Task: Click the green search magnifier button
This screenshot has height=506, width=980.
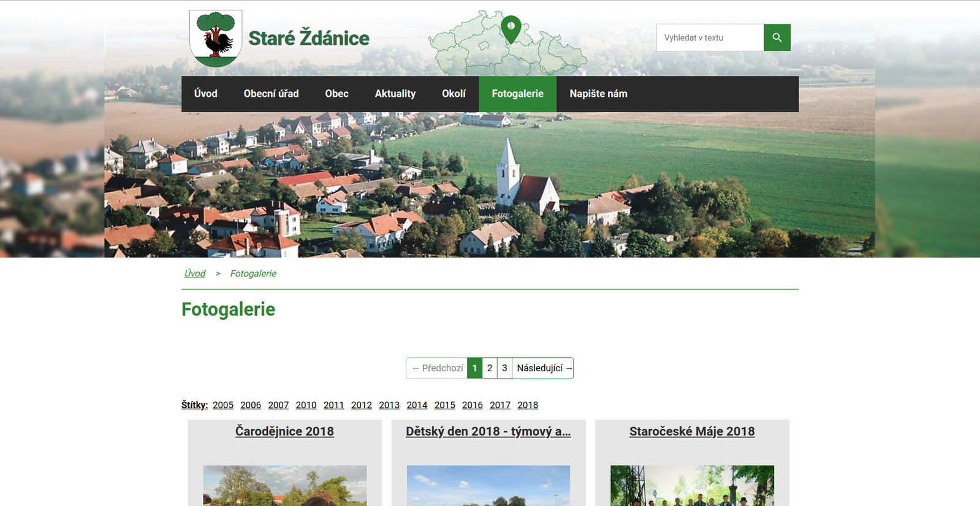Action: click(x=777, y=37)
